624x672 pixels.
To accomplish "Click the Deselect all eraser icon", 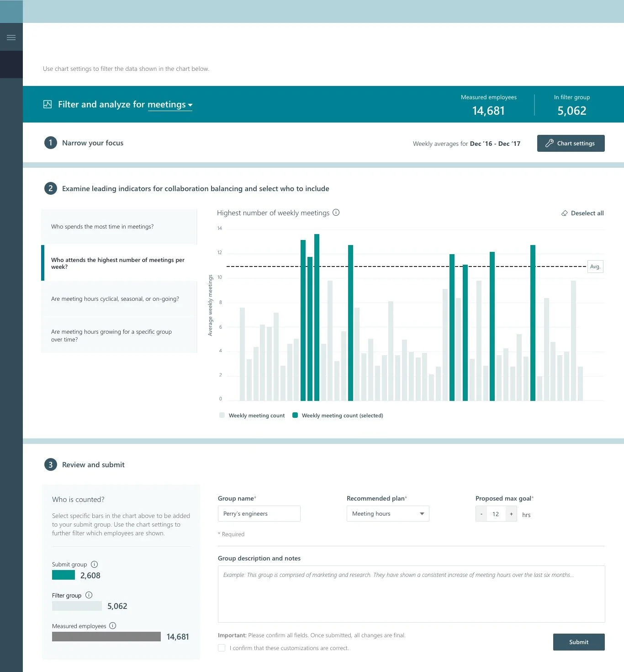I will [565, 213].
